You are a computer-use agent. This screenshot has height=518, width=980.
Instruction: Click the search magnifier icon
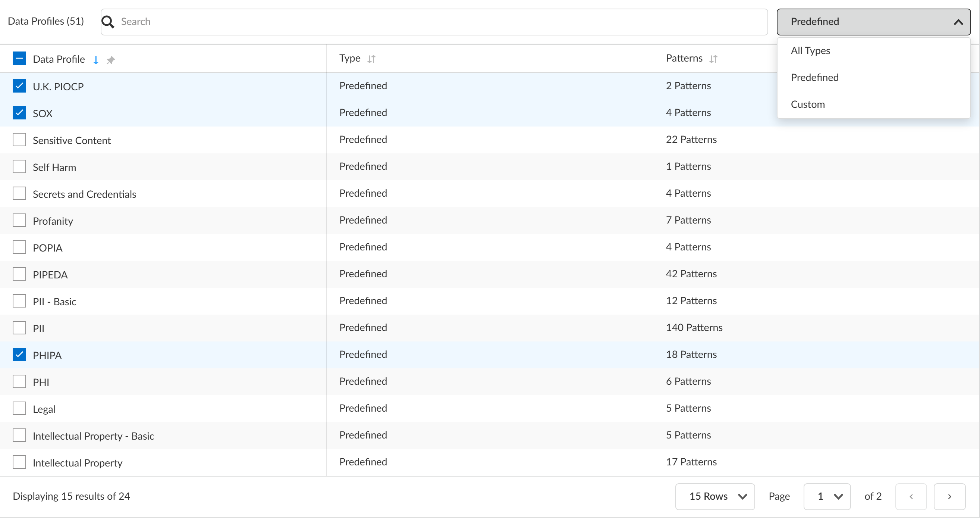point(108,22)
